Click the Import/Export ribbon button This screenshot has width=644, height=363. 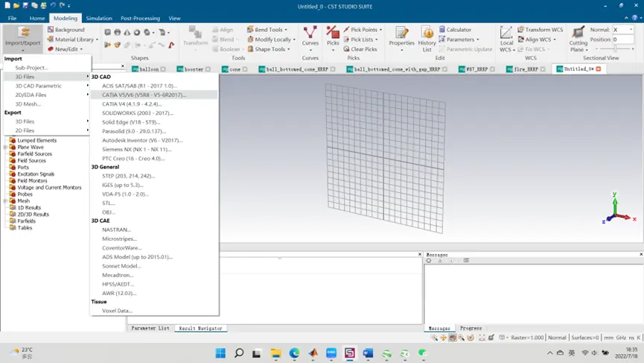[22, 38]
